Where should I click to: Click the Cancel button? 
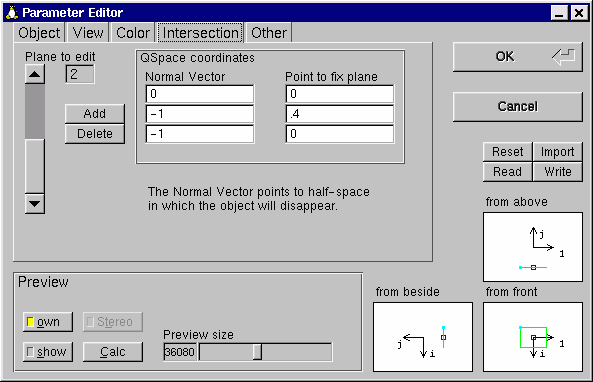coord(517,107)
